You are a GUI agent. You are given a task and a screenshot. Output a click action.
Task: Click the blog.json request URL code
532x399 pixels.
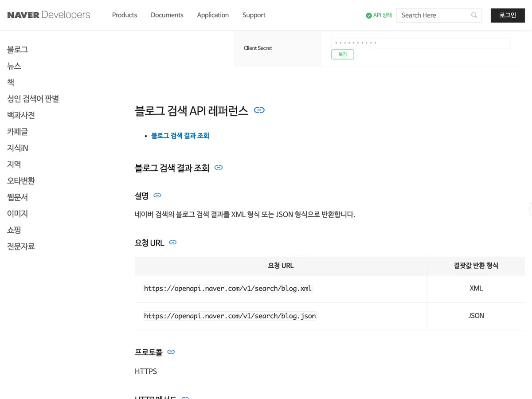(x=230, y=316)
